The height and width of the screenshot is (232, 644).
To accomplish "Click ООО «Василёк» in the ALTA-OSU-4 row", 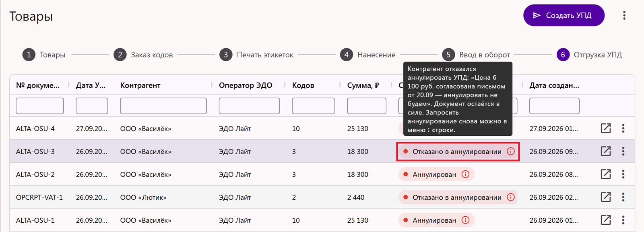I will (x=146, y=128).
